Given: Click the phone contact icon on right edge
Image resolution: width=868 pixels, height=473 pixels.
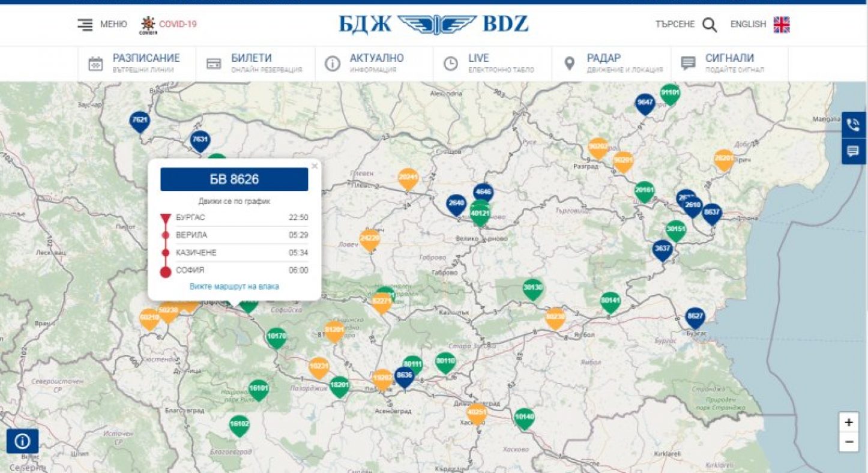Looking at the screenshot, I should (853, 124).
